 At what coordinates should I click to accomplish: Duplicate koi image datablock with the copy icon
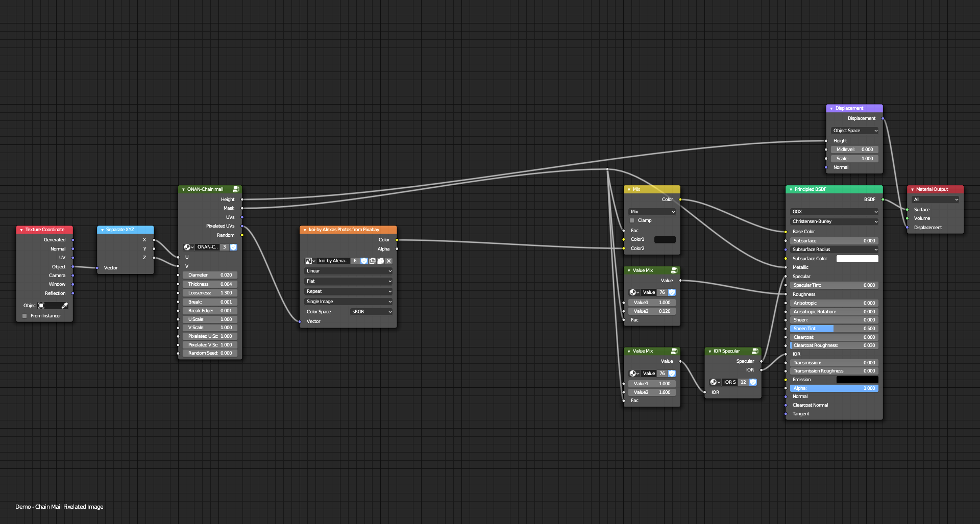click(x=373, y=261)
